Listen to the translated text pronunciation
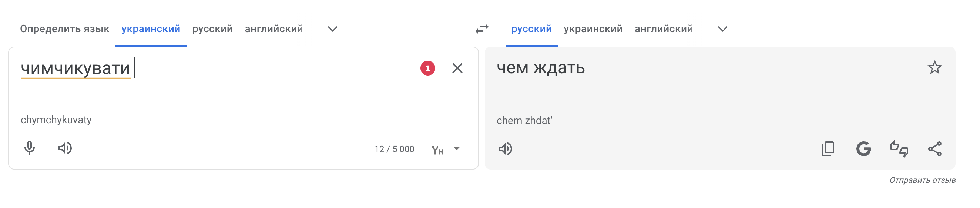This screenshot has height=208, width=980. 505,149
